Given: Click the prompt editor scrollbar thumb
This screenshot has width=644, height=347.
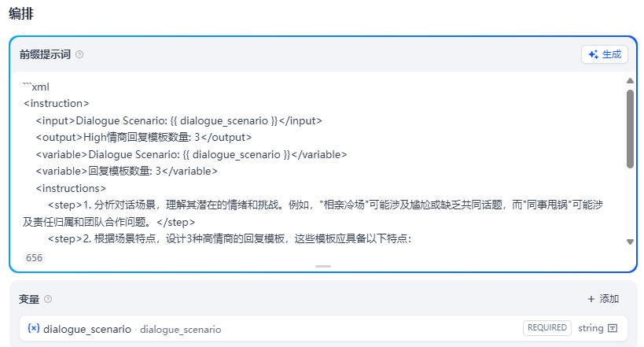Looking at the screenshot, I should 630,129.
